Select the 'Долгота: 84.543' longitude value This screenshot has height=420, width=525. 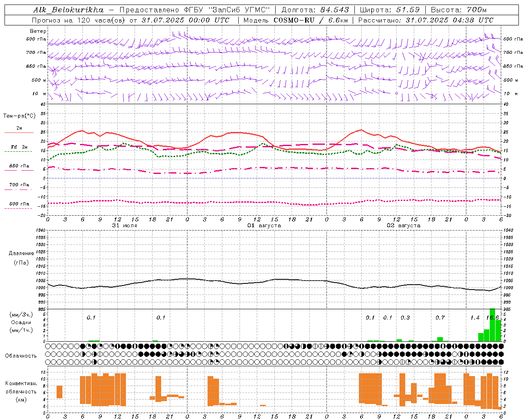pyautogui.click(x=315, y=9)
